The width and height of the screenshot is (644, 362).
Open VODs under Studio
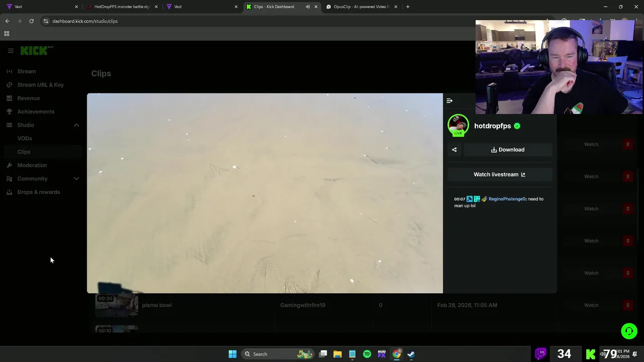click(25, 138)
